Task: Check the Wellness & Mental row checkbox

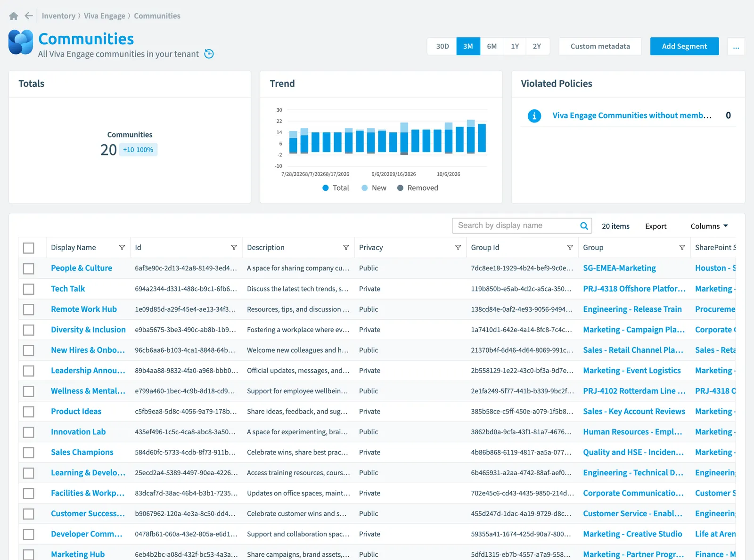Action: click(x=29, y=391)
